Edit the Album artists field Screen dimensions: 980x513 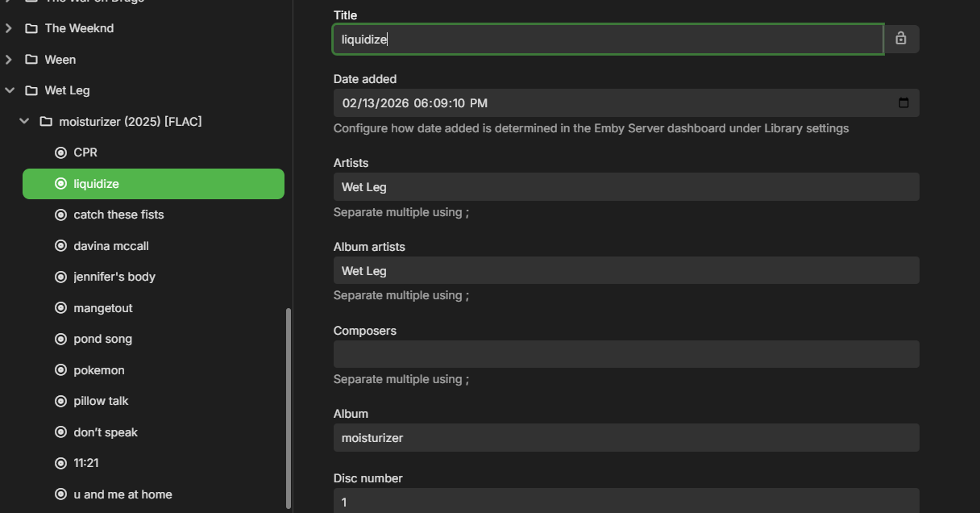625,270
